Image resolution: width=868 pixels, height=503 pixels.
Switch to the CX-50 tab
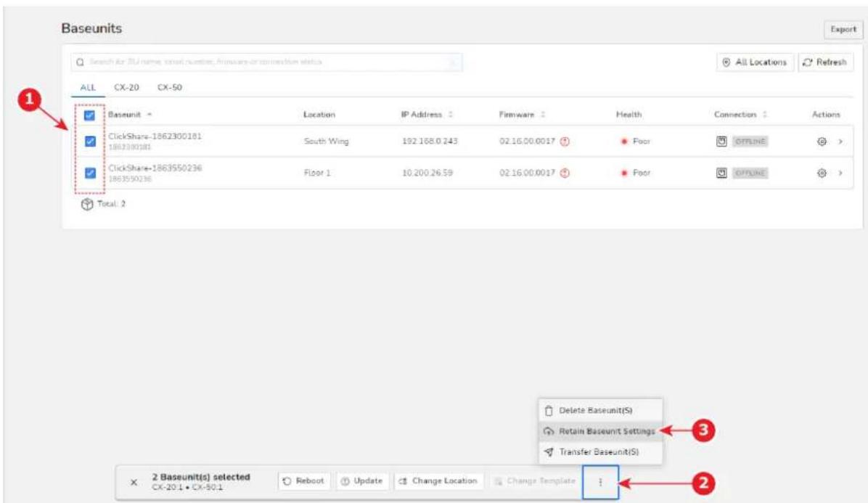click(169, 87)
